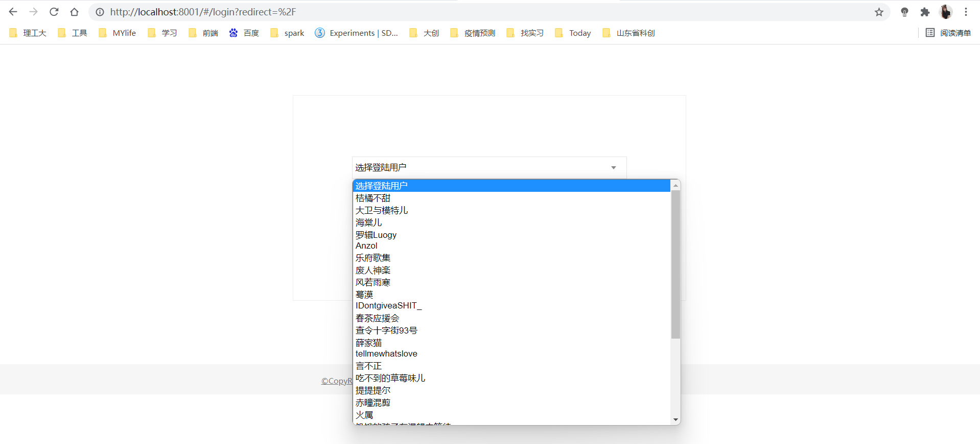Open the MYlife bookmark folder

click(x=118, y=33)
